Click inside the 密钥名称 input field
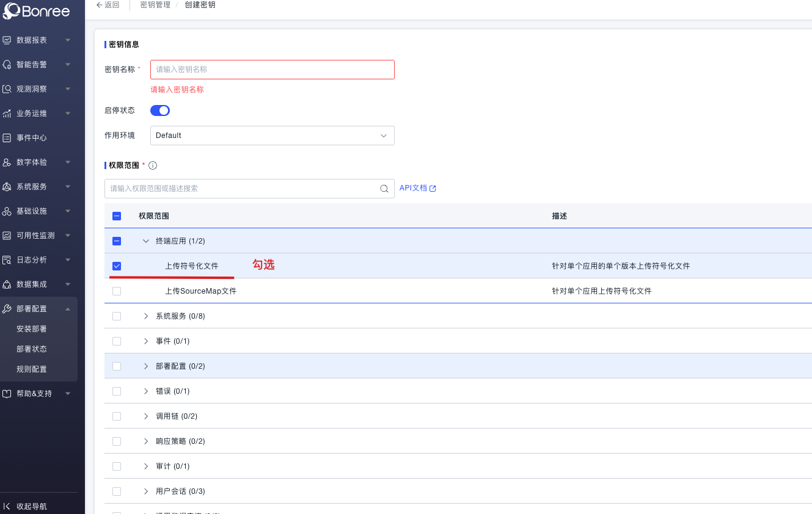 272,69
